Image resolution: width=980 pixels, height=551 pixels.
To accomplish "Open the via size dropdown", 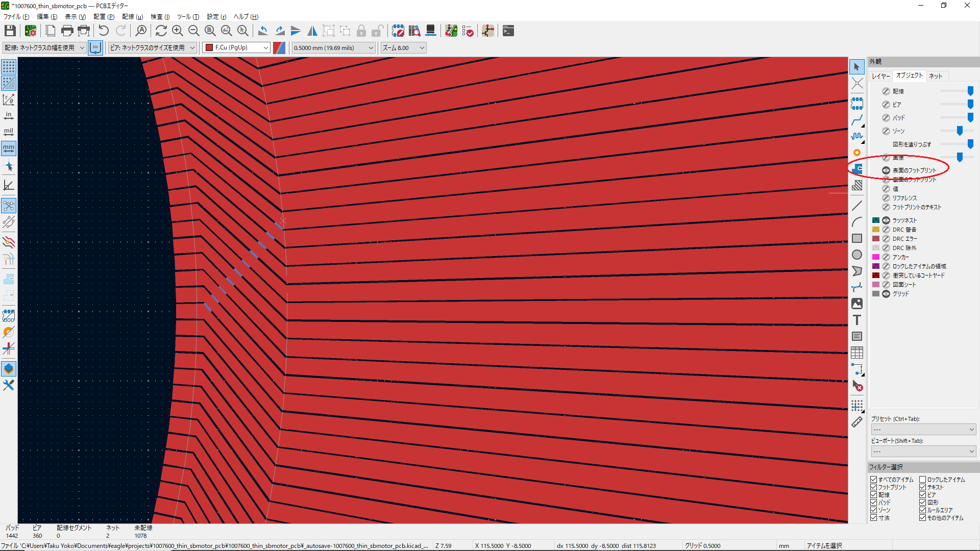I will [x=153, y=47].
